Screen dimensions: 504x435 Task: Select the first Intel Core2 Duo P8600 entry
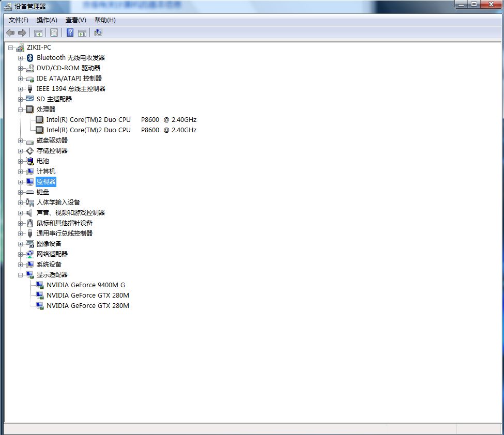(121, 120)
